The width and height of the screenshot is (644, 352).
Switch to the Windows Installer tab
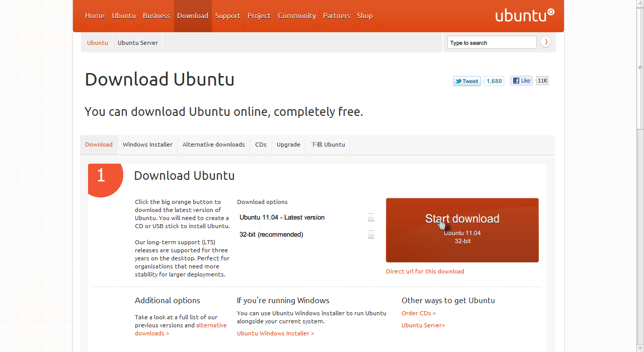click(147, 145)
